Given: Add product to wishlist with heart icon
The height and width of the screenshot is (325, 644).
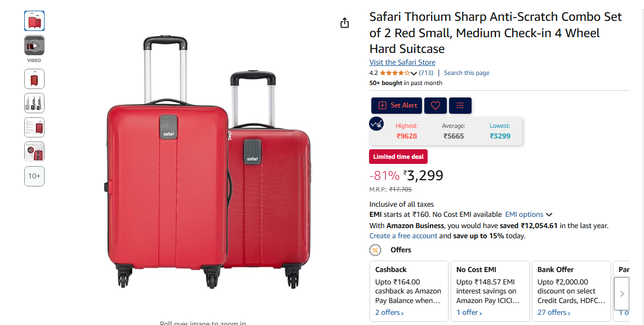Looking at the screenshot, I should (x=436, y=105).
